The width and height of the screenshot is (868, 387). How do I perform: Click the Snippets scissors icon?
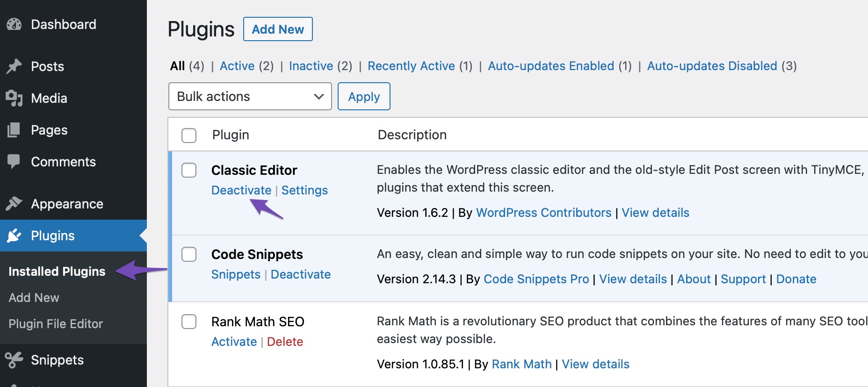(14, 360)
